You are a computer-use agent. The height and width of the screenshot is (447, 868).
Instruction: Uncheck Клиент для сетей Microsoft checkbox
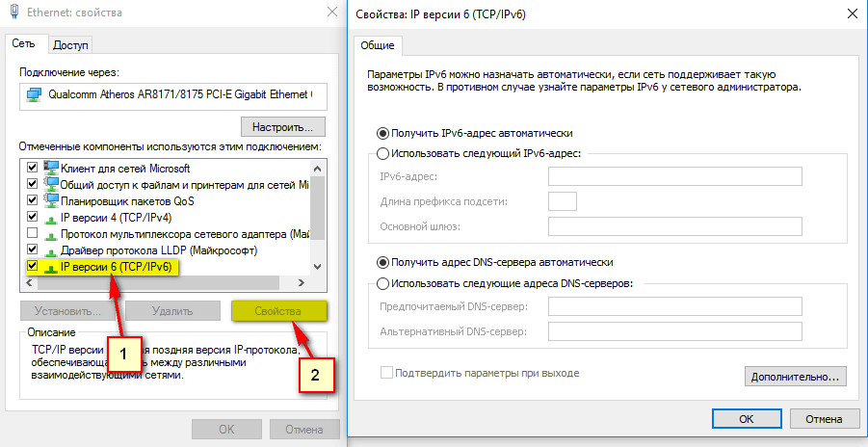click(x=32, y=168)
